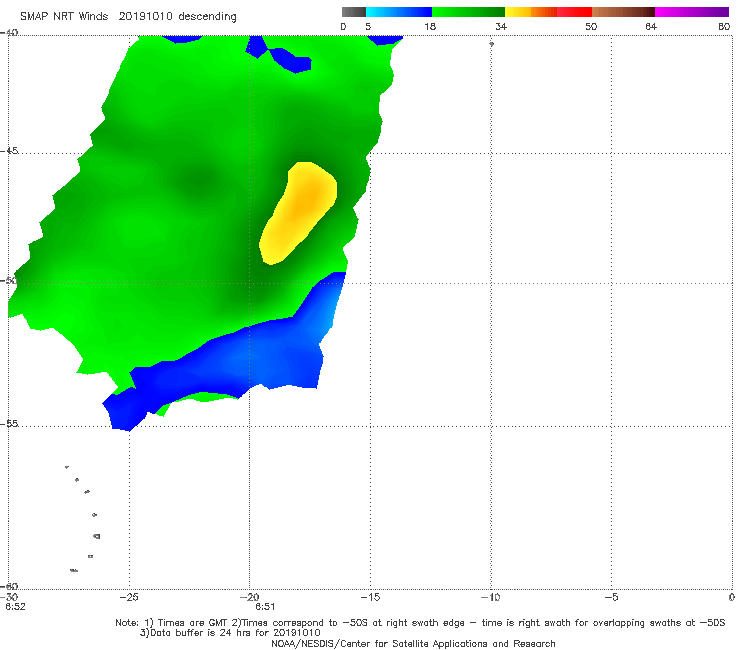Screen dimensions: 740x650
Task: Click the latitude axis label '-55'
Action: (9, 424)
